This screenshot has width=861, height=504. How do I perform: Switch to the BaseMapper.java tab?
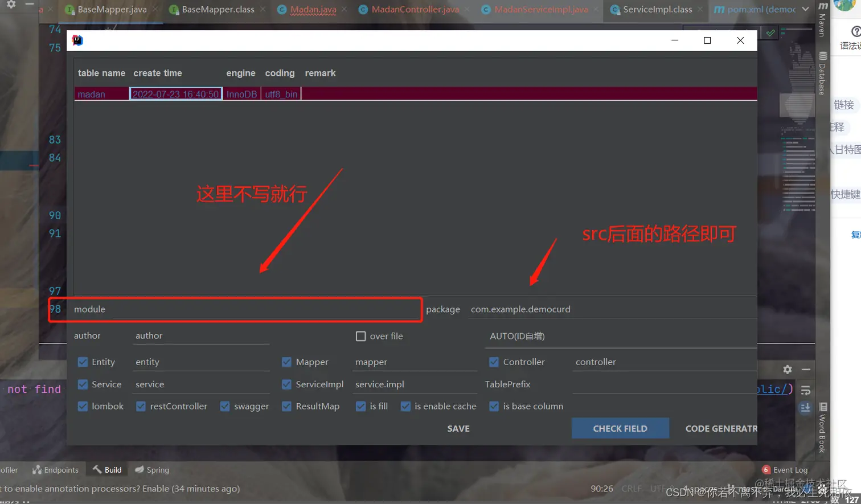[x=112, y=9]
